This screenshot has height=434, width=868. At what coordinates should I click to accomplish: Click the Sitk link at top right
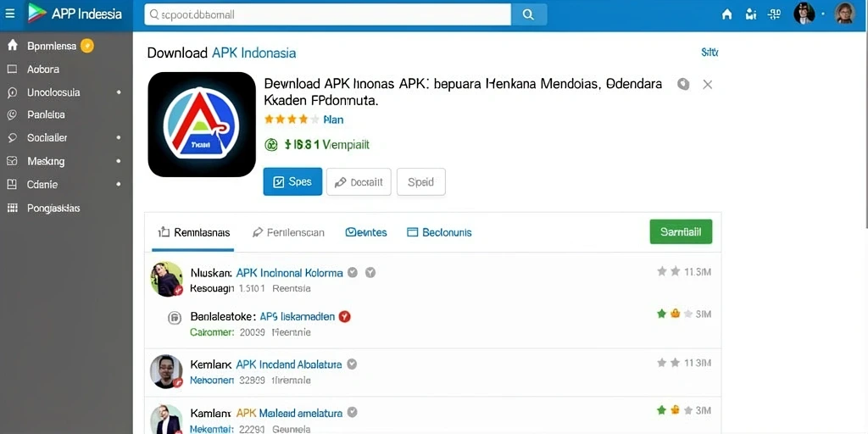click(x=709, y=53)
